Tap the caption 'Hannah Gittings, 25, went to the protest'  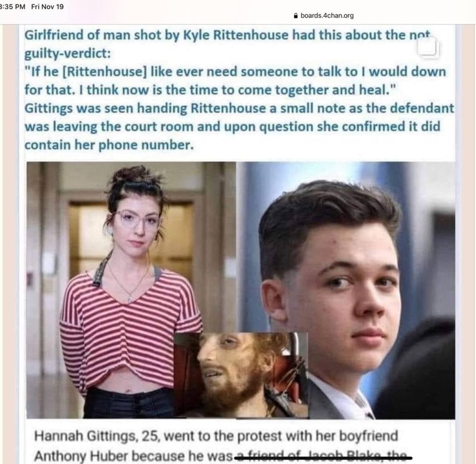click(x=216, y=436)
